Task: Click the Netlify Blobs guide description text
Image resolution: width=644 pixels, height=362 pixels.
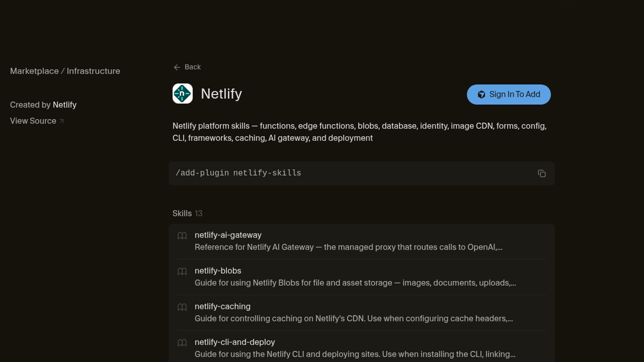Action: (x=355, y=283)
